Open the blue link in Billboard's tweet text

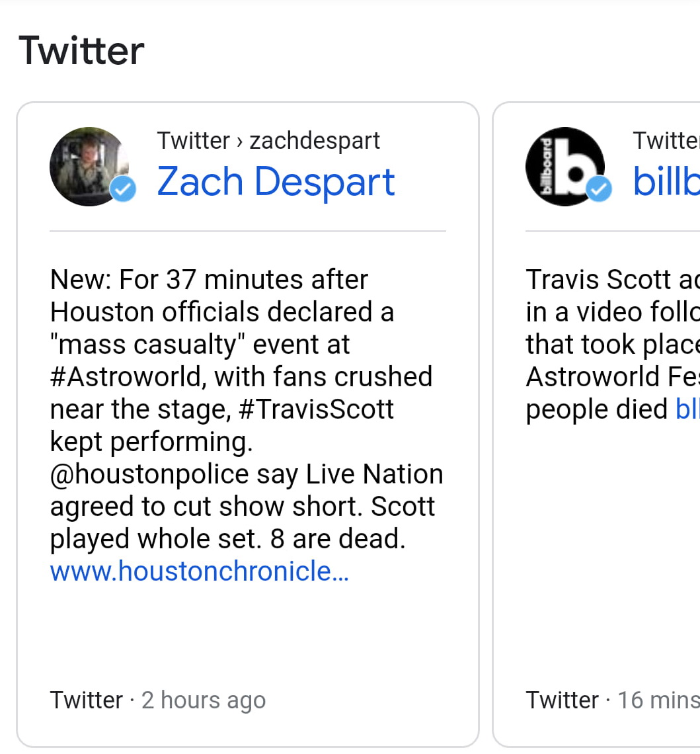(x=687, y=409)
